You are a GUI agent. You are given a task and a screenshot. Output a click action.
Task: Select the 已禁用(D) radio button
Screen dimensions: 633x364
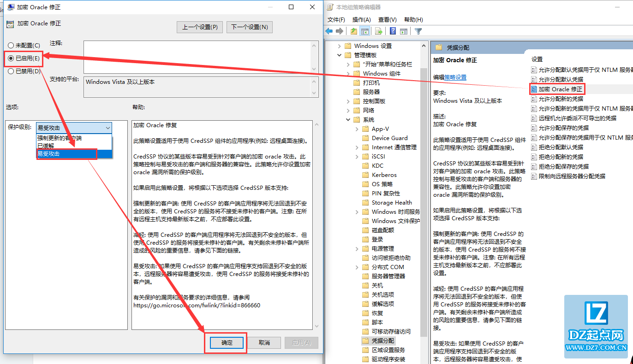coord(11,71)
